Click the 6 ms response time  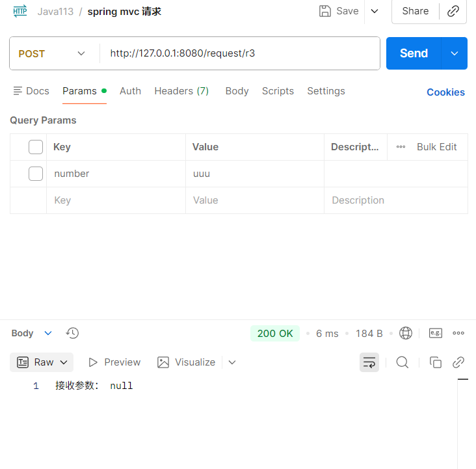(x=327, y=334)
